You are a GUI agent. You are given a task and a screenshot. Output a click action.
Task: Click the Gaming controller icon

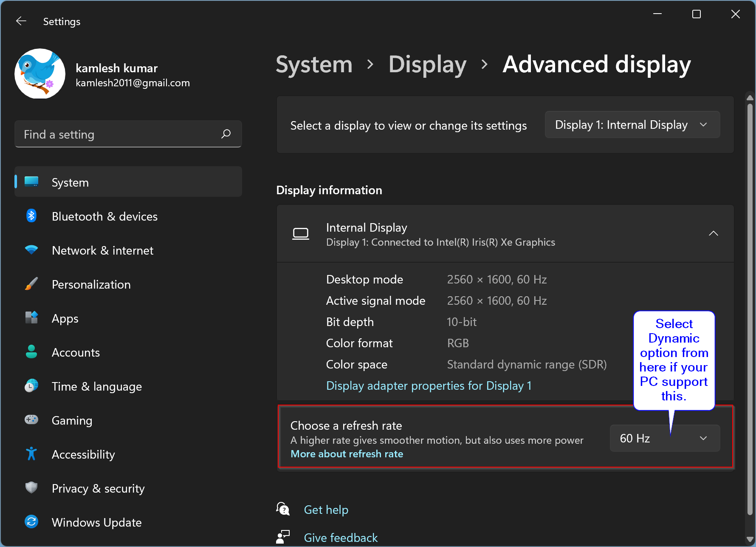click(31, 420)
